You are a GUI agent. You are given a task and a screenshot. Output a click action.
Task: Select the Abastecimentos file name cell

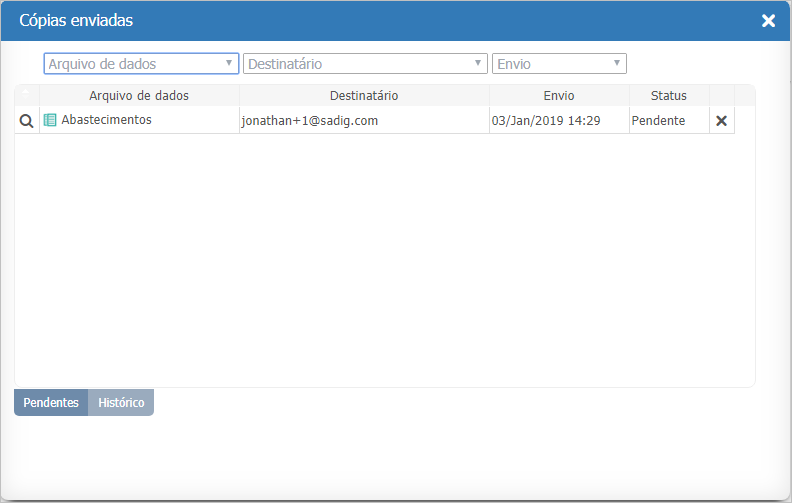(x=106, y=120)
